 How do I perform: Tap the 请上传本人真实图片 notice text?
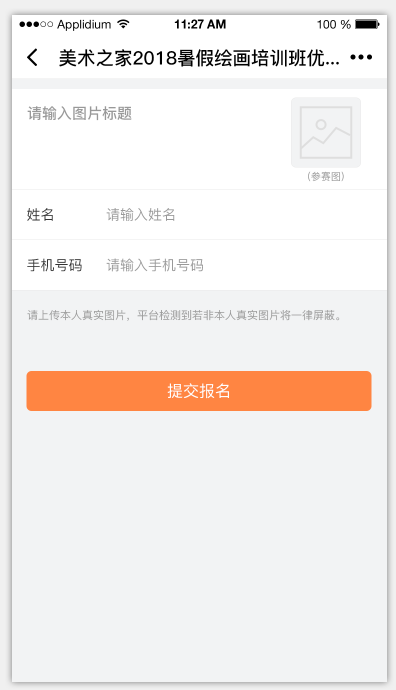pos(185,315)
